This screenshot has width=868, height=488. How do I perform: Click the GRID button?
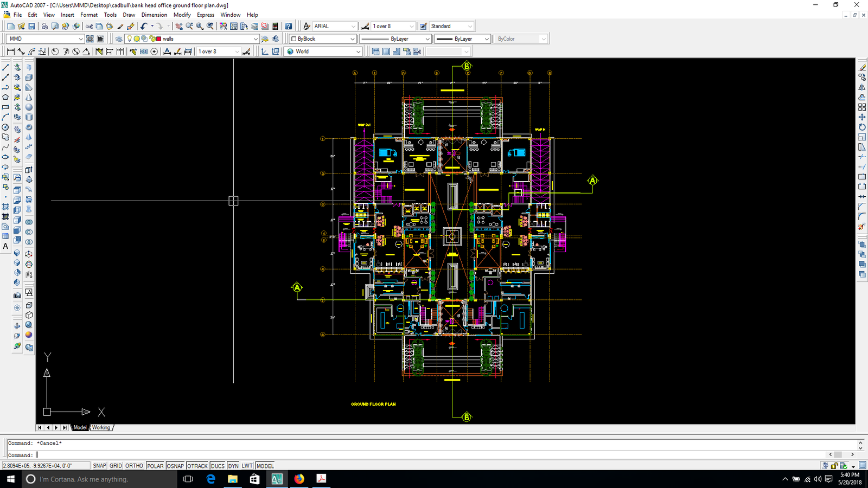115,466
